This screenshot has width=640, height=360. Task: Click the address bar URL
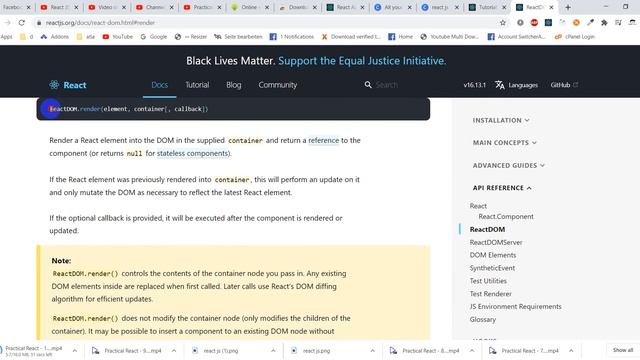coord(100,23)
